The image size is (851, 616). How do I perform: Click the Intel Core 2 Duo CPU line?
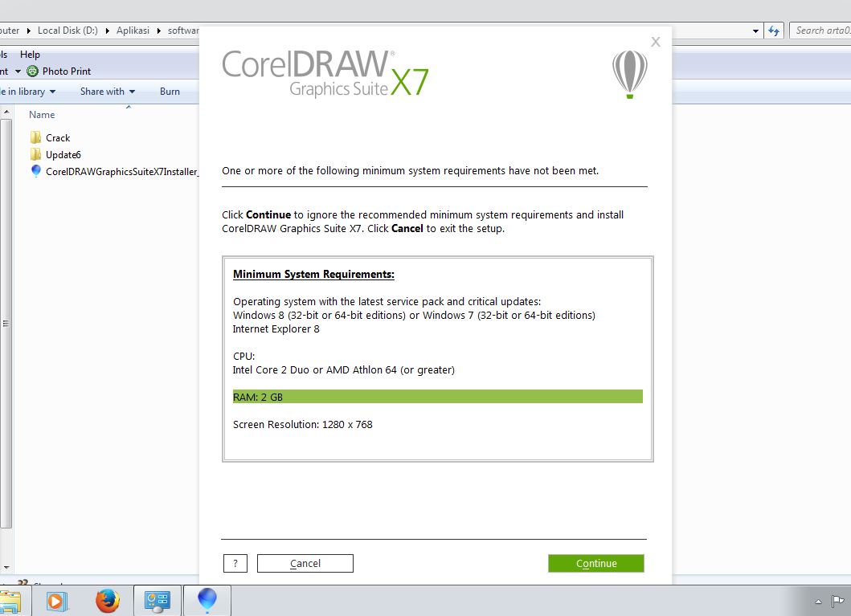coord(344,369)
